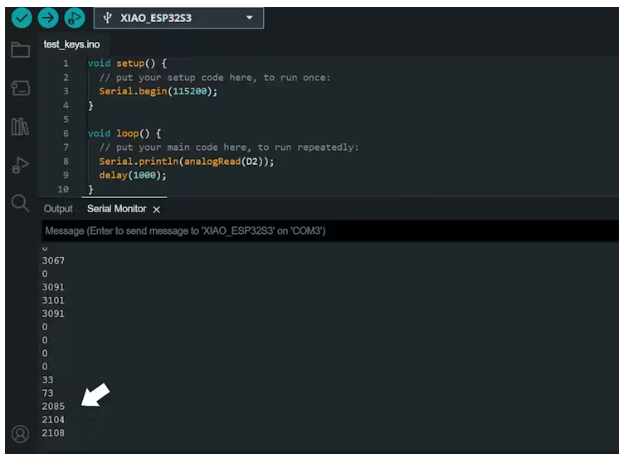The width and height of the screenshot is (624, 459).
Task: Switch to the Output tab
Action: pos(58,209)
